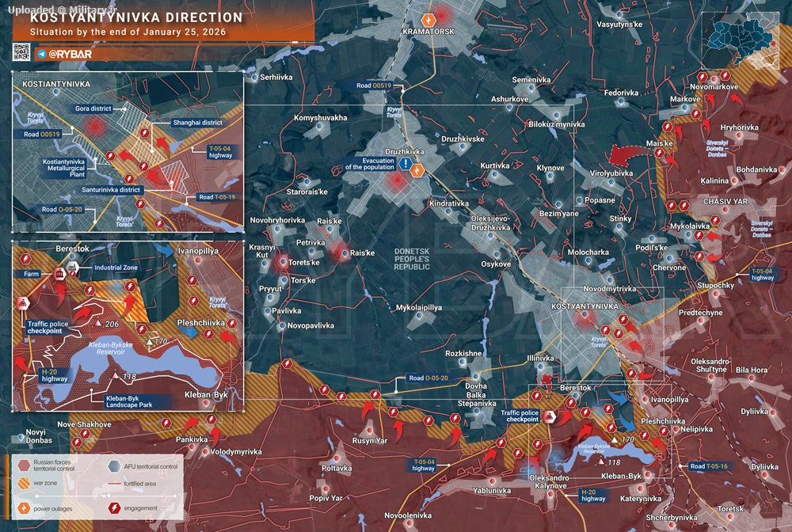The width and height of the screenshot is (792, 532).
Task: Click the 'Road T-05-16' label
Action: [710, 466]
